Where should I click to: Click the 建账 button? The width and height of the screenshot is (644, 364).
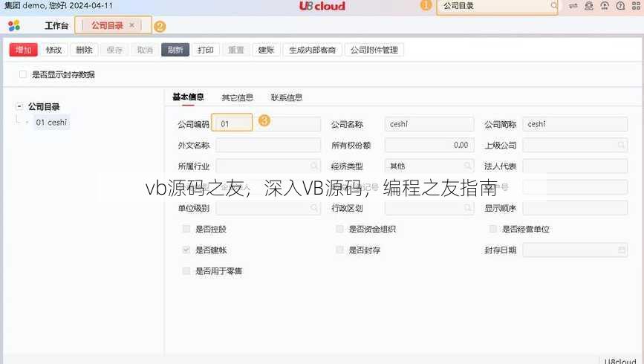(266, 50)
